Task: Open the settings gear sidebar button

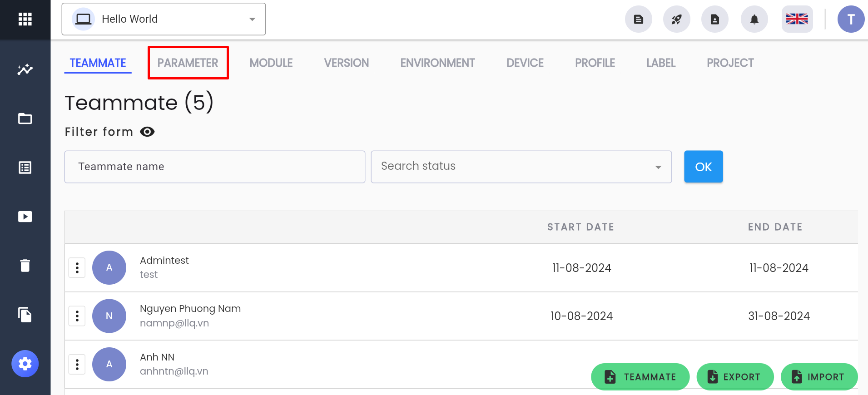Action: (25, 364)
